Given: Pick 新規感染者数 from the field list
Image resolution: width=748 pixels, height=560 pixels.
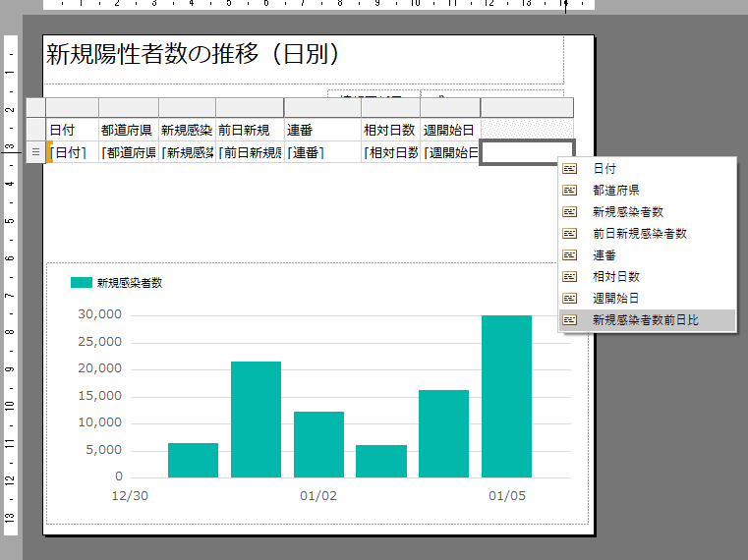Looking at the screenshot, I should tap(627, 212).
